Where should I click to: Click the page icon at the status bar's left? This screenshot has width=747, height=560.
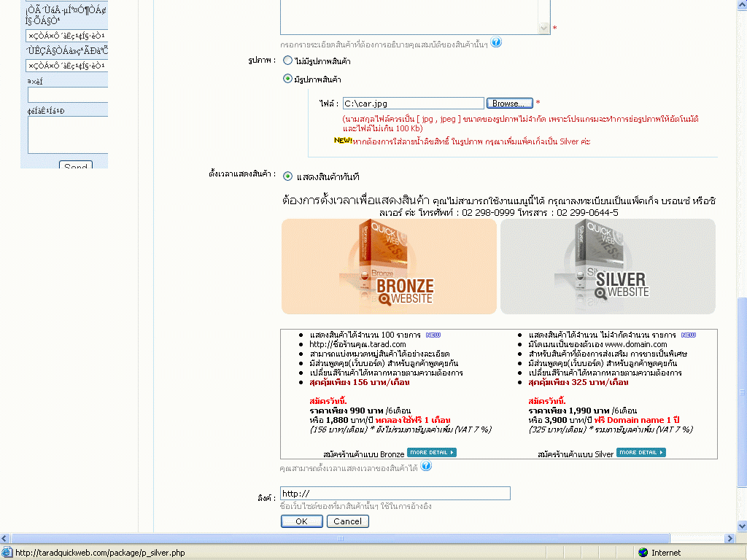coord(7,553)
